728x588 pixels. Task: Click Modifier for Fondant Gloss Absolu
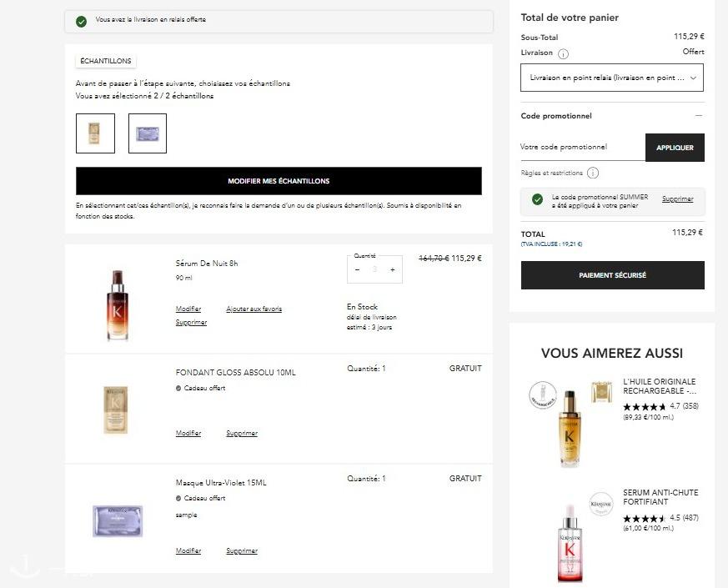pos(188,434)
